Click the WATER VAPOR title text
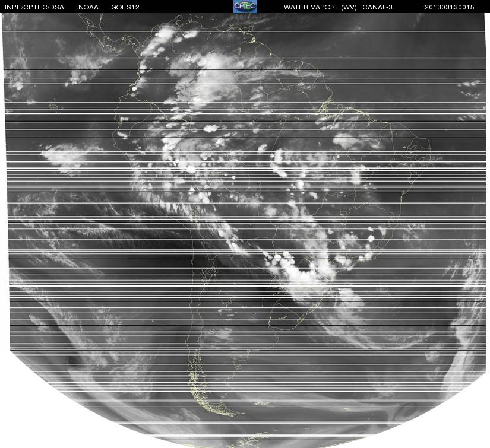Viewport: 490px width, 448px height. (309, 7)
